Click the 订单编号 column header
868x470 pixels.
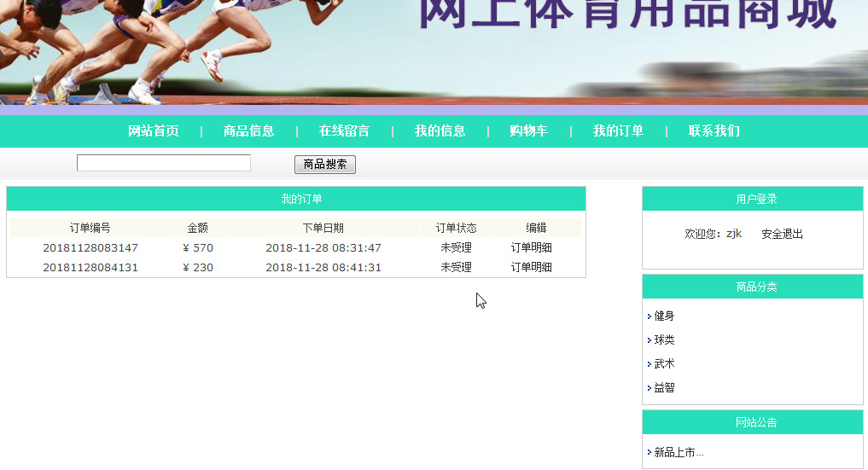[90, 228]
